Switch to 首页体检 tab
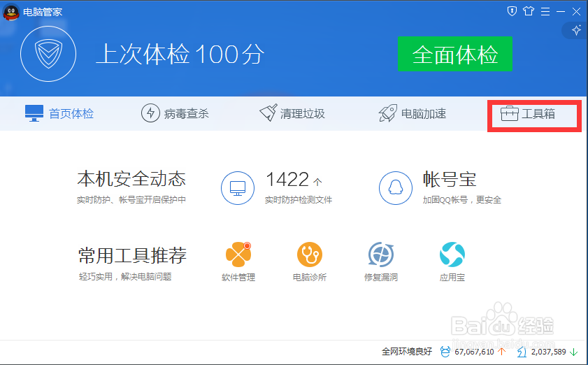This screenshot has height=365, width=588. pyautogui.click(x=59, y=113)
